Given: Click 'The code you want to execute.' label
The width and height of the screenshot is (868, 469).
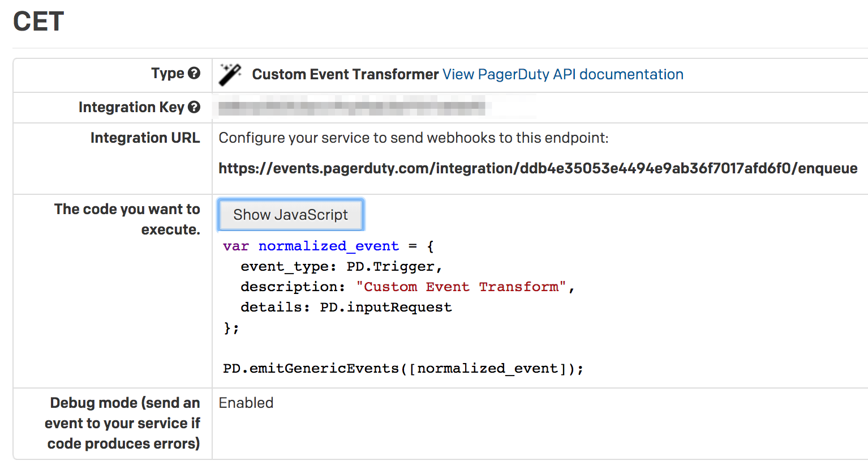Looking at the screenshot, I should tap(127, 219).
